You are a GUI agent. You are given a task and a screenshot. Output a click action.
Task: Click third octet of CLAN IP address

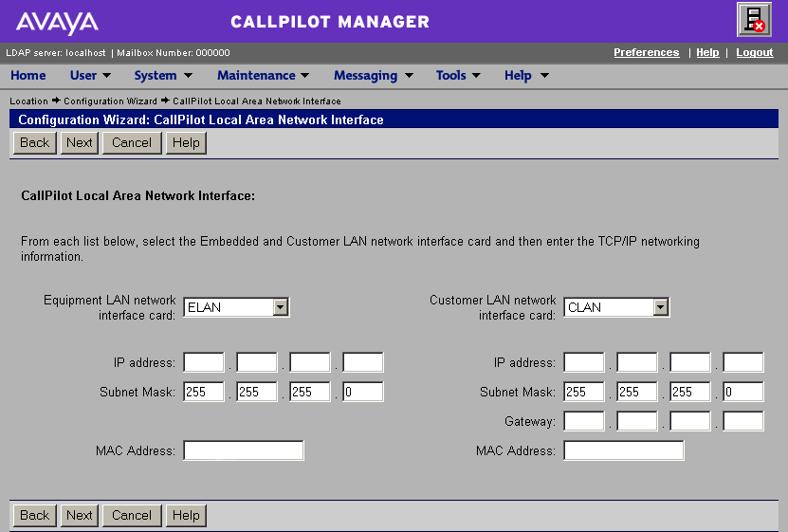(690, 362)
